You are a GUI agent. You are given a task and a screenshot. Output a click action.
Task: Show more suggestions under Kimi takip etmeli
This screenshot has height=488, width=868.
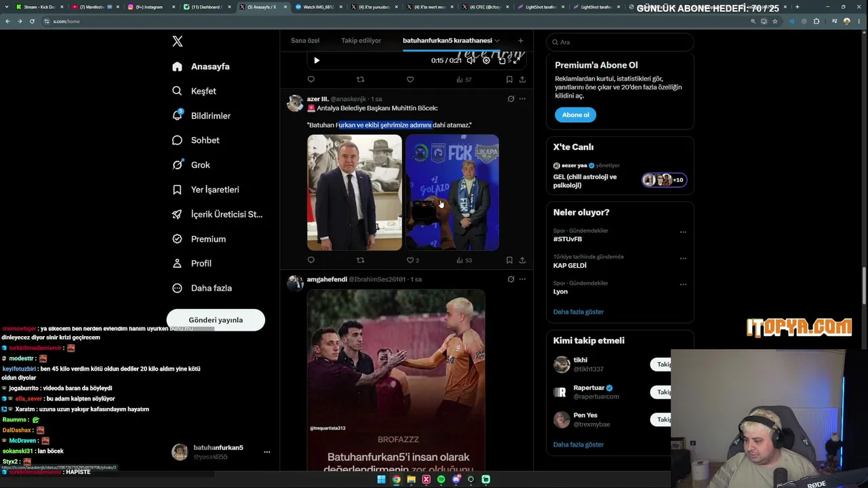pyautogui.click(x=578, y=445)
